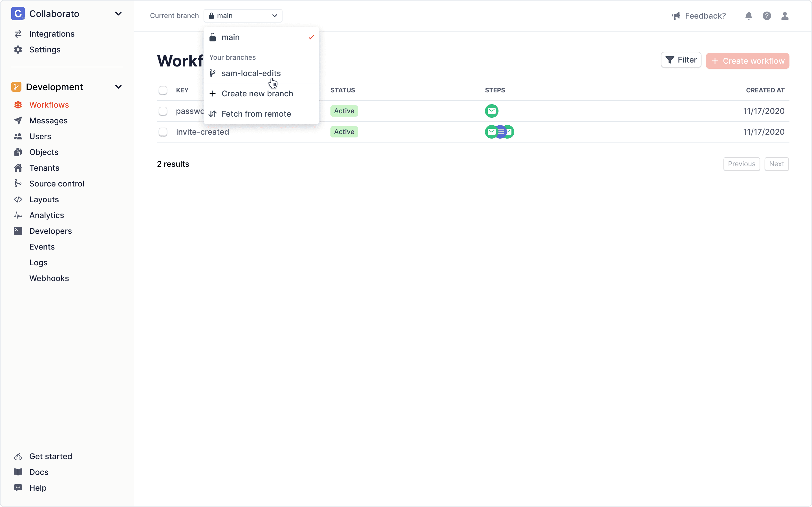Click the Integrations icon in sidebar
Viewport: 812px width, 507px height.
18,34
